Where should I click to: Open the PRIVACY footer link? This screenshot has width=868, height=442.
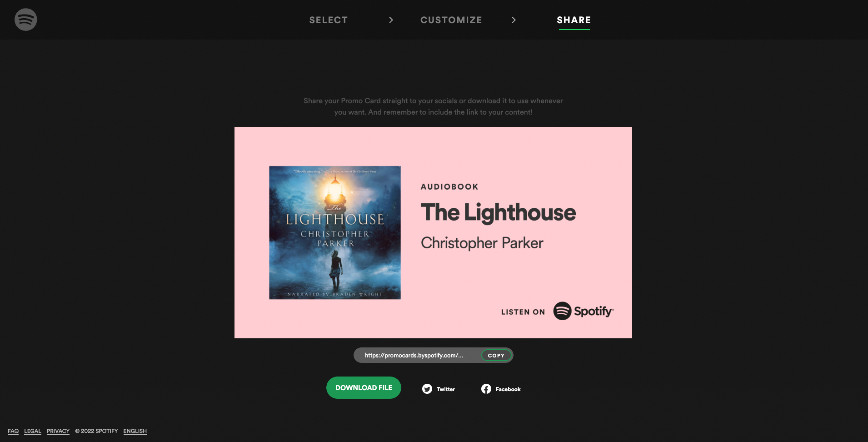tap(58, 431)
